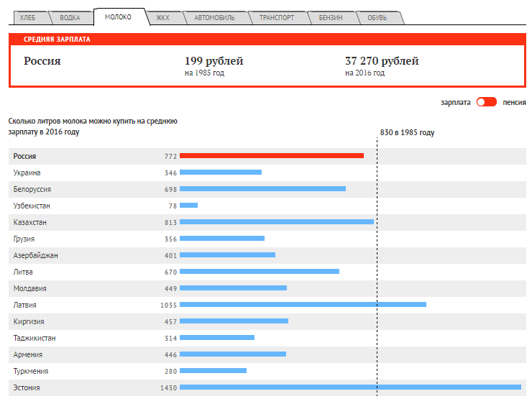
Task: Switch to the АВТОМОБИЛЬ tab
Action: (214, 18)
